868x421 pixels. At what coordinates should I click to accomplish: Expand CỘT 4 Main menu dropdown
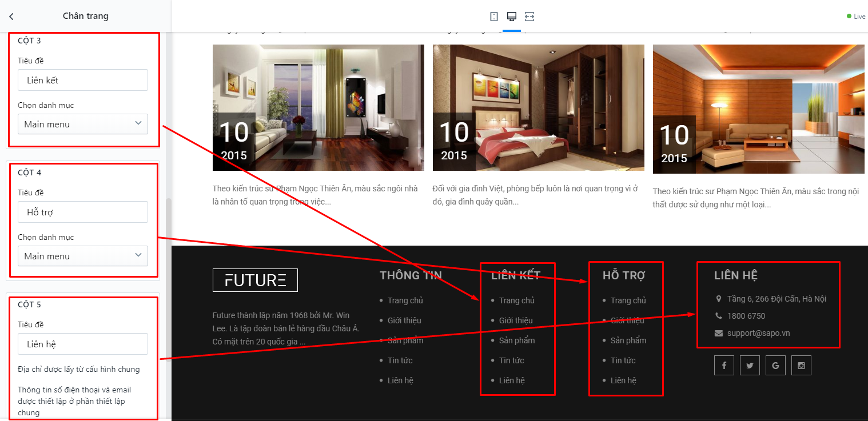(83, 256)
